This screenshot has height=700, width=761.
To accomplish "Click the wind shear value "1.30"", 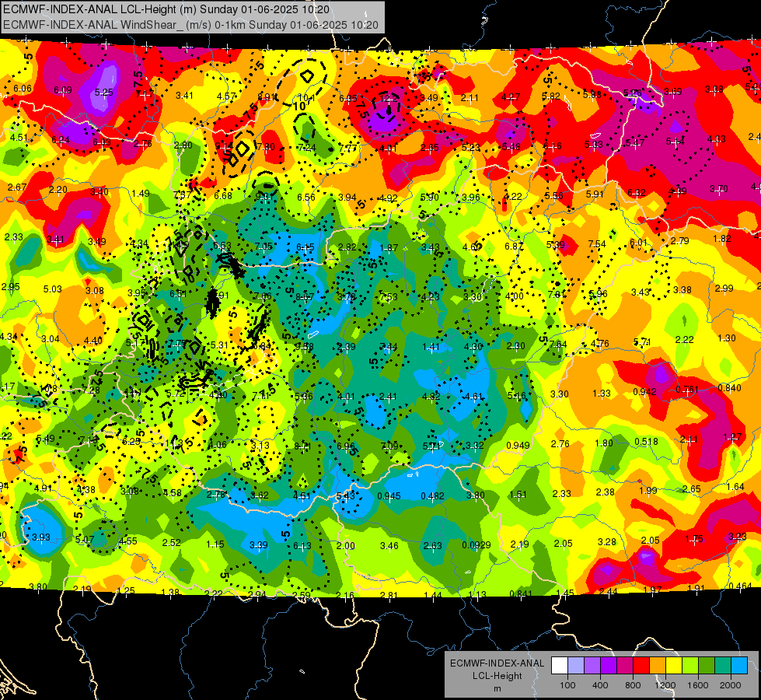I will tap(727, 338).
